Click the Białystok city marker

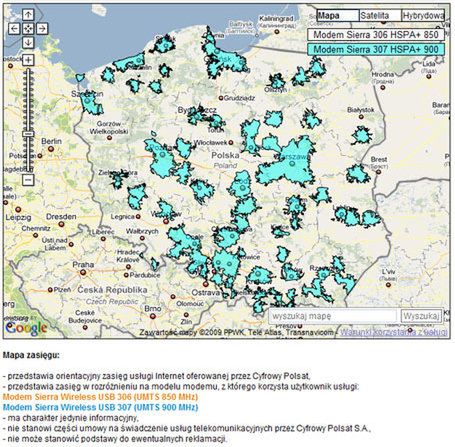[361, 117]
